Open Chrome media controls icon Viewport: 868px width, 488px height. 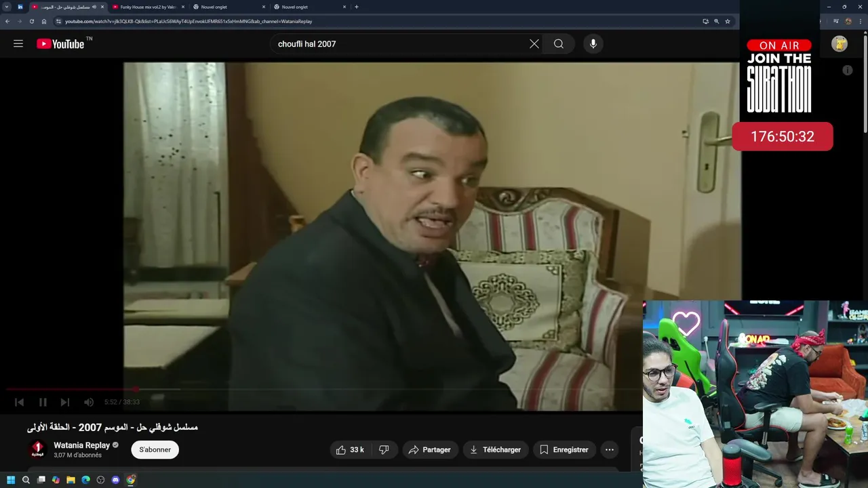836,21
